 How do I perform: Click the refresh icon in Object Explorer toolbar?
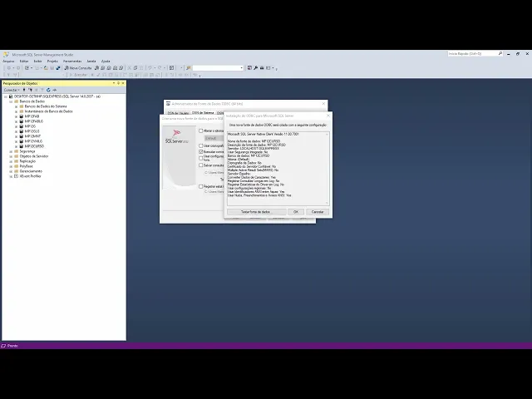coord(48,90)
